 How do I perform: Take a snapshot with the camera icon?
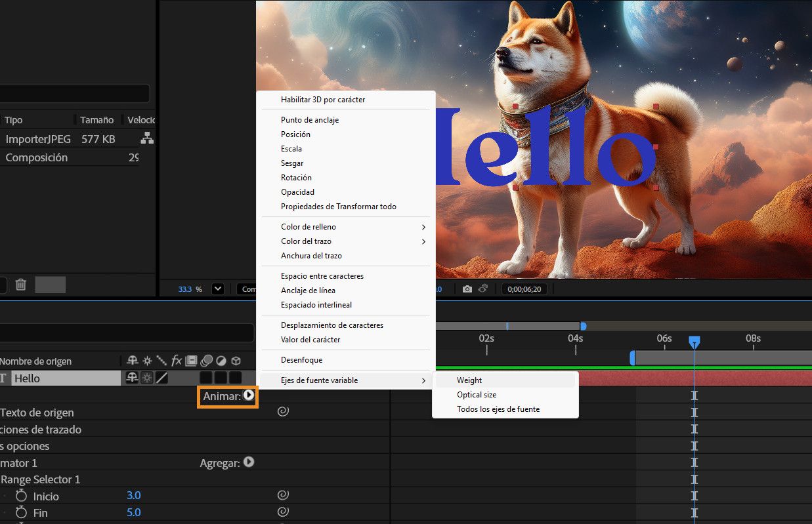point(467,289)
